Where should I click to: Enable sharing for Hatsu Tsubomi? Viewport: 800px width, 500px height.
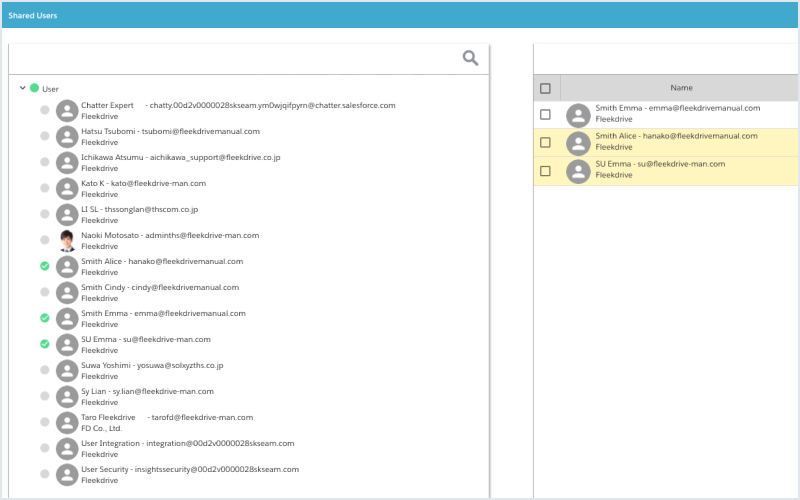(45, 136)
